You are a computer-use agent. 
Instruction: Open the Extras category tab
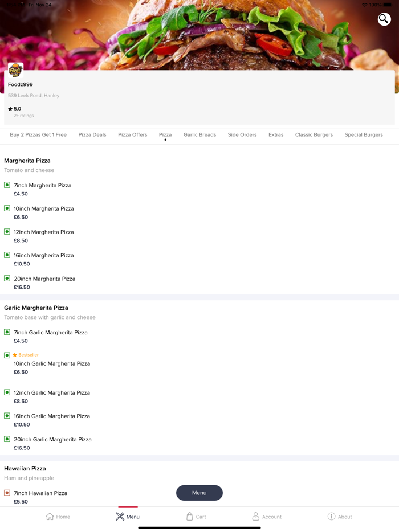[x=276, y=134]
